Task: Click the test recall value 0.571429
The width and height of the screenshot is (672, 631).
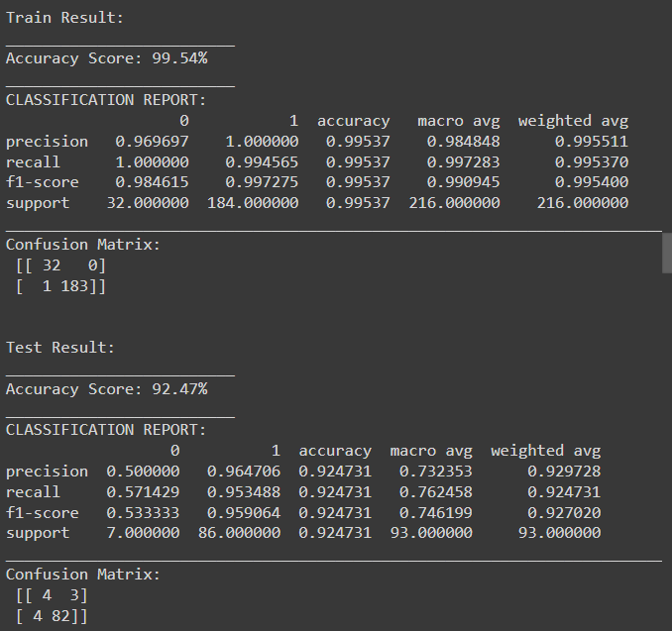Action: 143,492
